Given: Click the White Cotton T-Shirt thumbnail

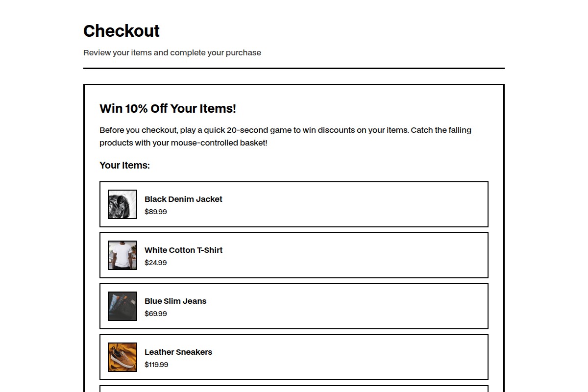Looking at the screenshot, I should click(122, 255).
